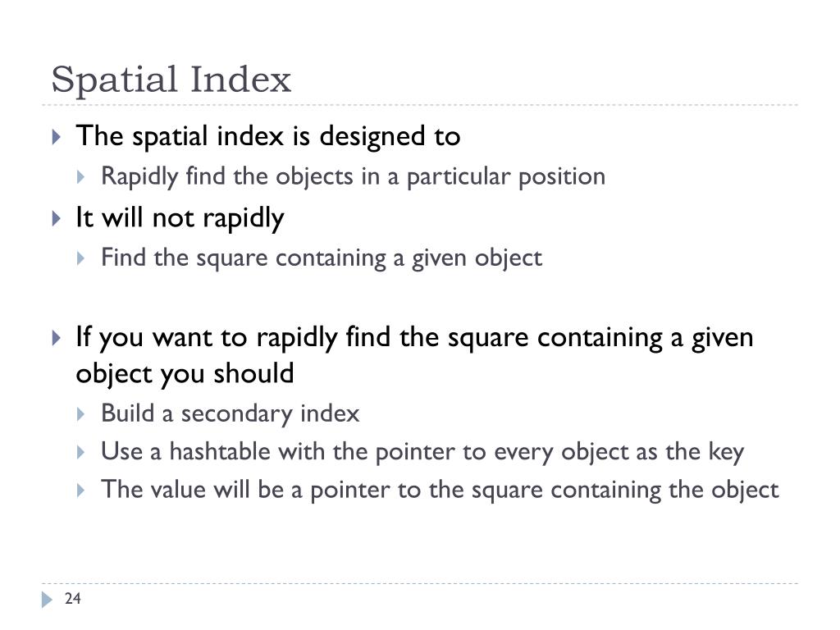Click the arrow bullet before 'The spatial index is designed to'
Image resolution: width=840 pixels, height=630 pixels.
click(x=57, y=137)
